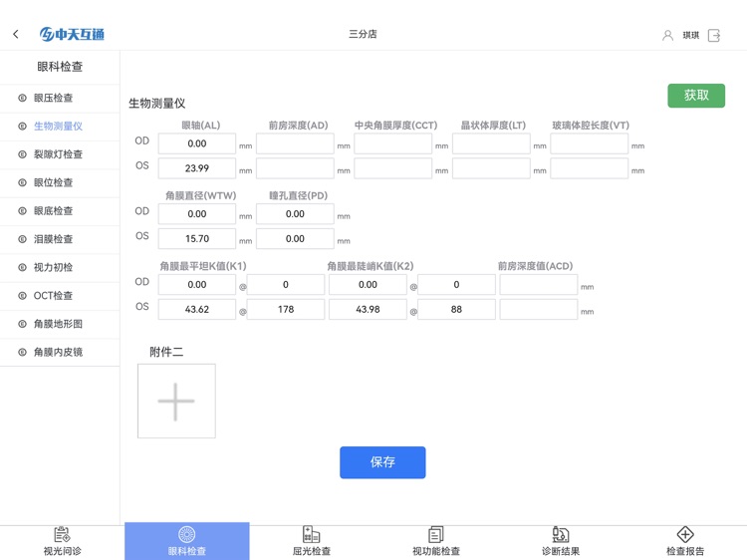Viewport: 747px width, 560px height.
Task: Click the OD K2 value field
Action: point(368,285)
